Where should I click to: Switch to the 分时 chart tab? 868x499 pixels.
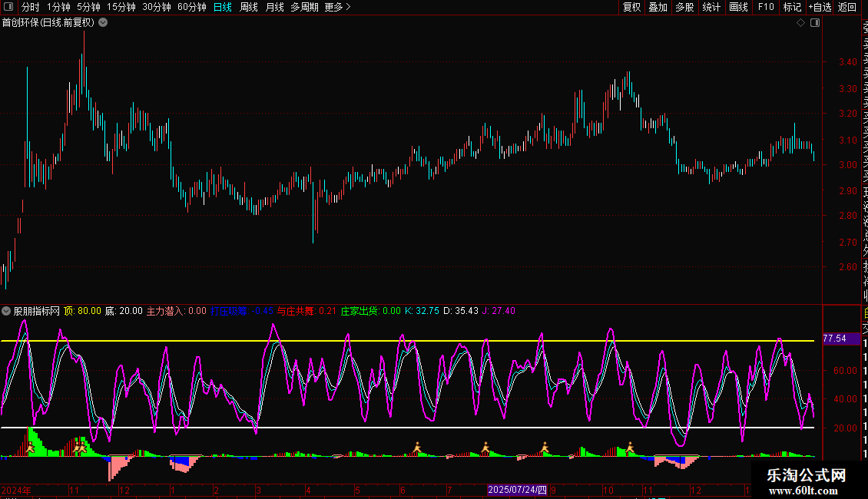click(30, 7)
